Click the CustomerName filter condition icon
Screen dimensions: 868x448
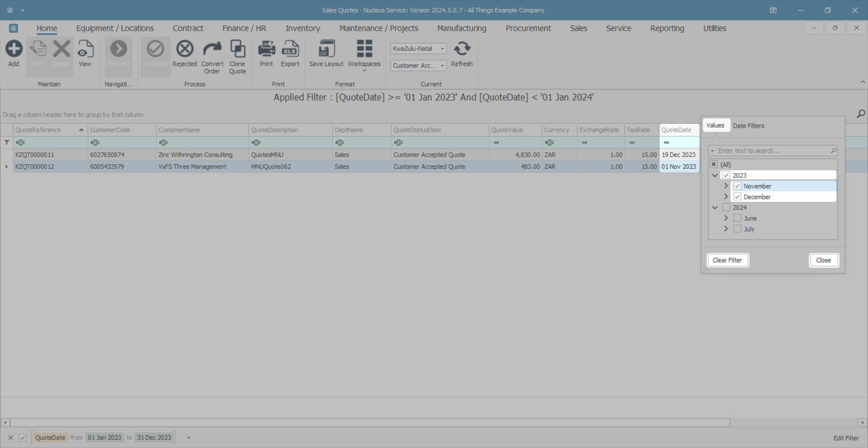163,142
